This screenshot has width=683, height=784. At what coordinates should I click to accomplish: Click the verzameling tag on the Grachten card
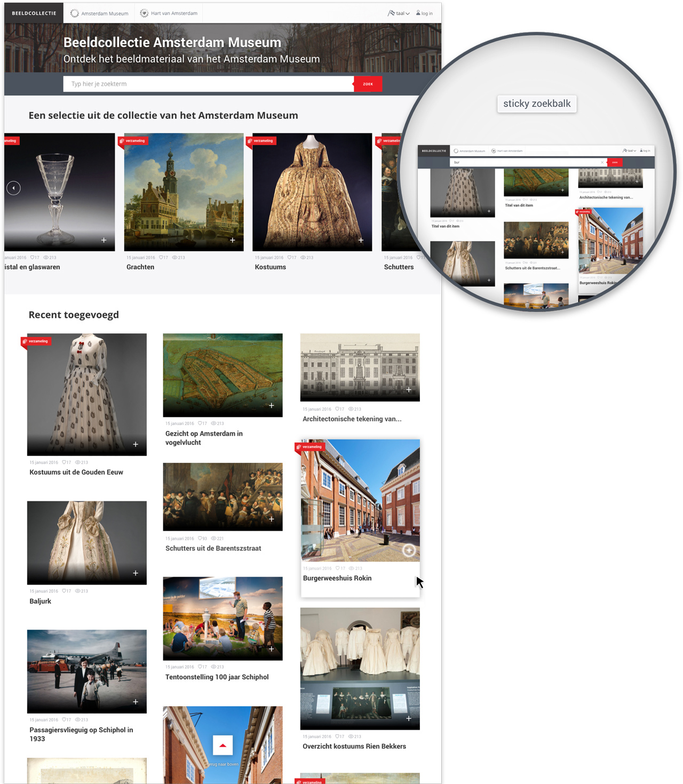coord(132,141)
